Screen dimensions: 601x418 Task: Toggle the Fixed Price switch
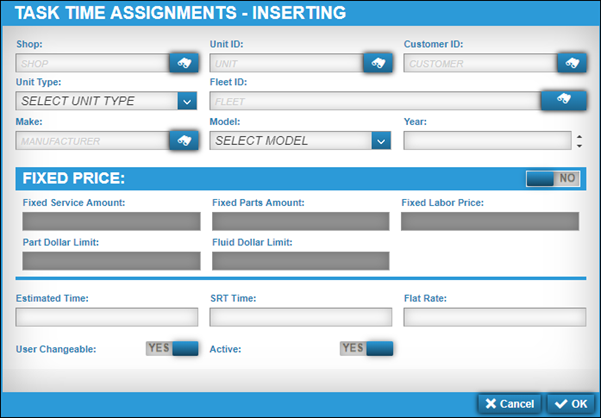click(553, 178)
